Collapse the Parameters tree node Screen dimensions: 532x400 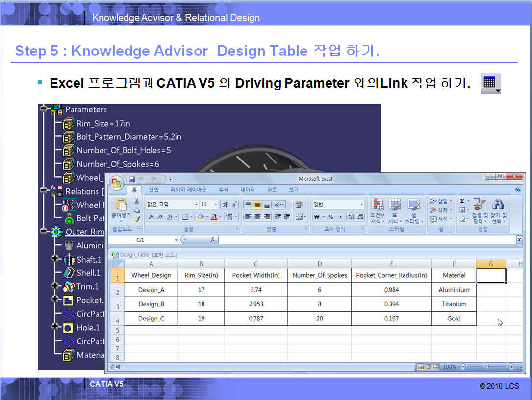coord(44,109)
